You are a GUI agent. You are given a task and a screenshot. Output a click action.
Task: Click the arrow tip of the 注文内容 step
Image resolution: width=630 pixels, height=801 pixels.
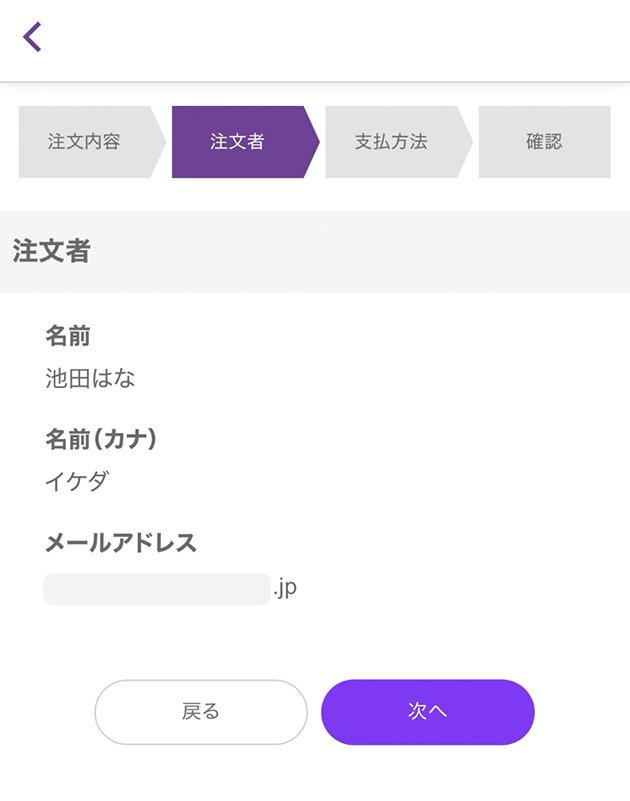pyautogui.click(x=158, y=142)
